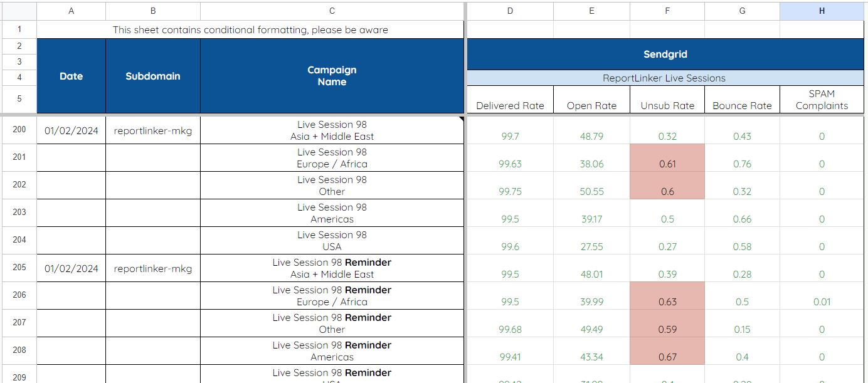The image size is (868, 383).
Task: Click the red 0.61 unsub rate cell
Action: click(x=667, y=158)
